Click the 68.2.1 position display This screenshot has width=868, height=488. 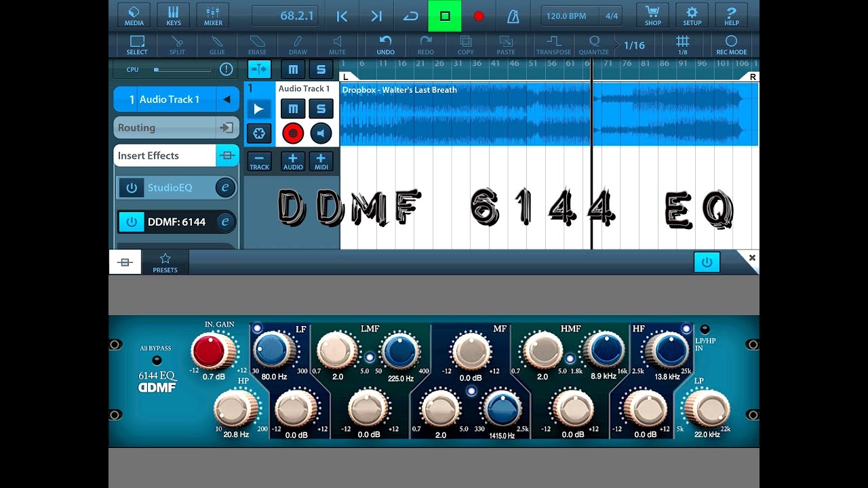point(284,16)
